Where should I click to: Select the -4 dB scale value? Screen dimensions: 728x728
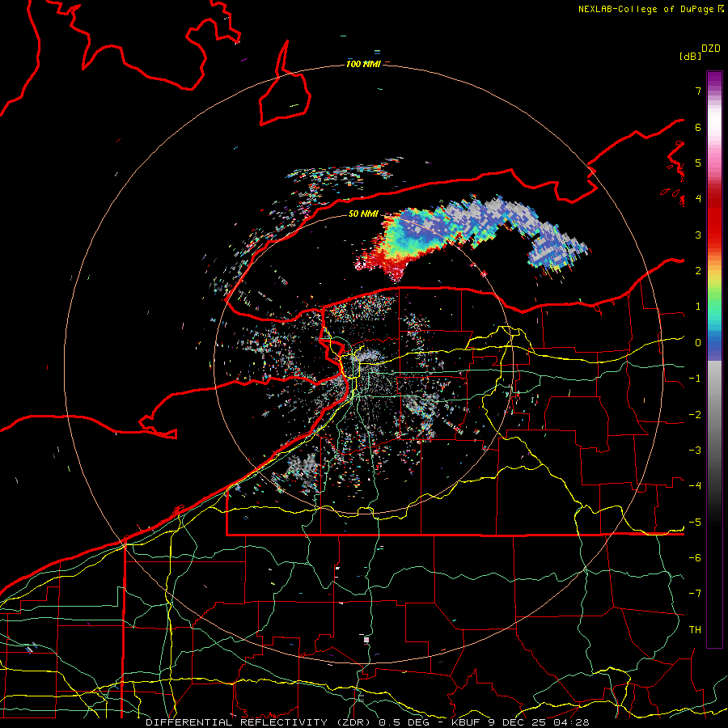pos(695,486)
